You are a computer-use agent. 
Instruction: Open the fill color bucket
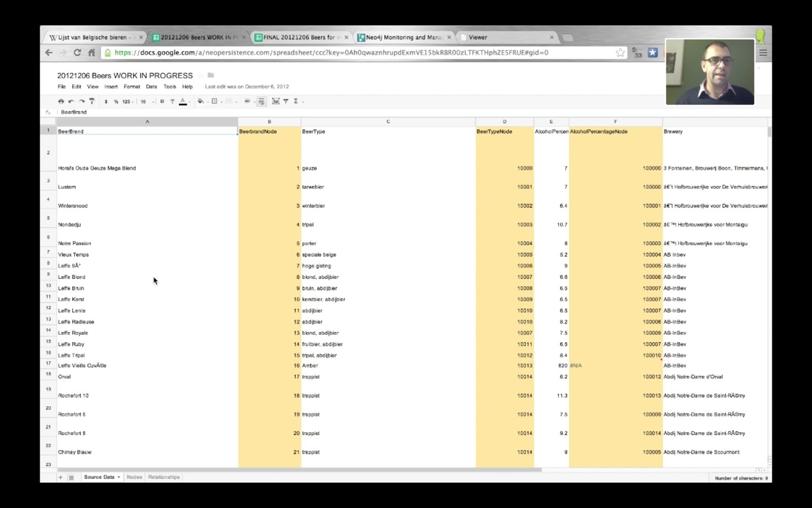[201, 101]
